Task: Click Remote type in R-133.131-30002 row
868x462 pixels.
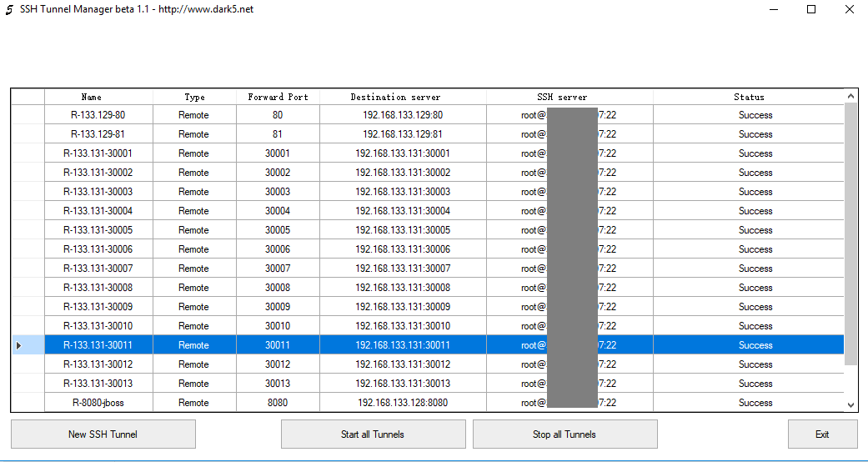Action: [193, 173]
